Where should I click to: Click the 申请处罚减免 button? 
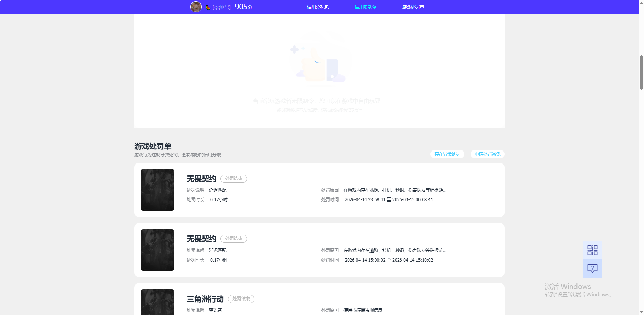point(487,154)
